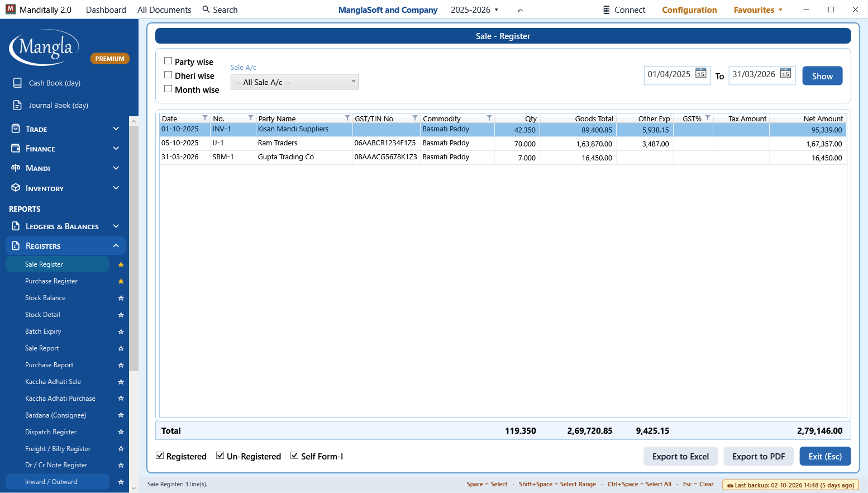
Task: Expand the Ledgers & Balances section
Action: pyautogui.click(x=66, y=226)
